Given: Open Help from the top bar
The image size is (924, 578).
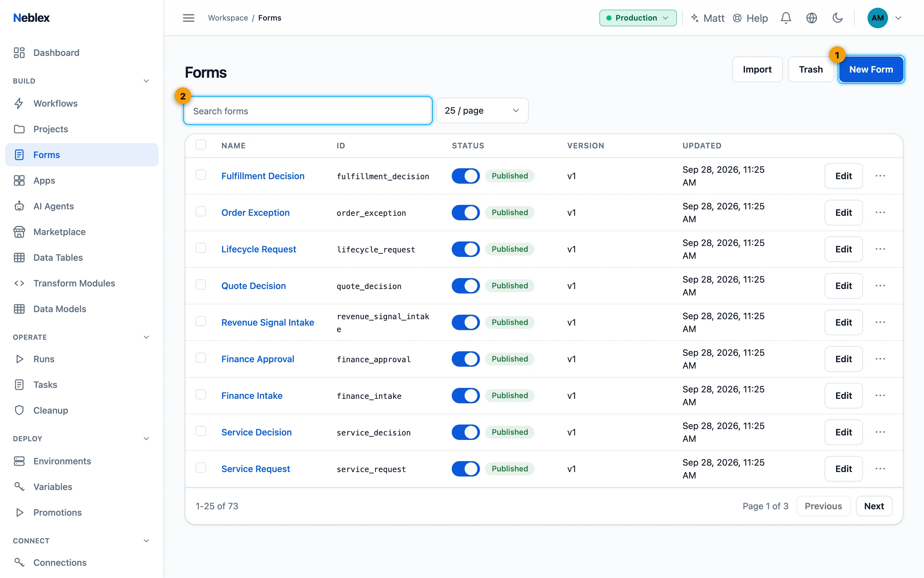Looking at the screenshot, I should pos(750,18).
